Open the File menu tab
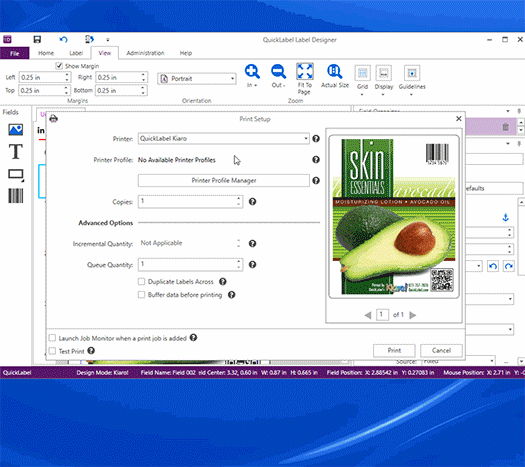 point(15,53)
